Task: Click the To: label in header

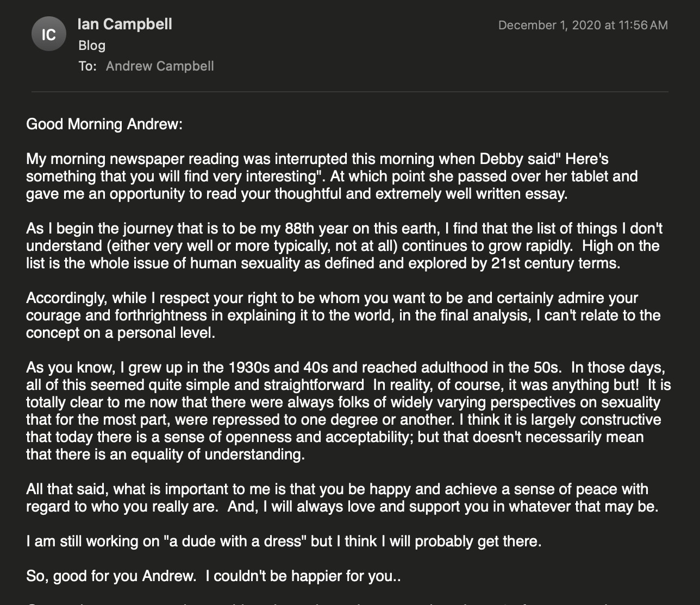Action: click(87, 66)
